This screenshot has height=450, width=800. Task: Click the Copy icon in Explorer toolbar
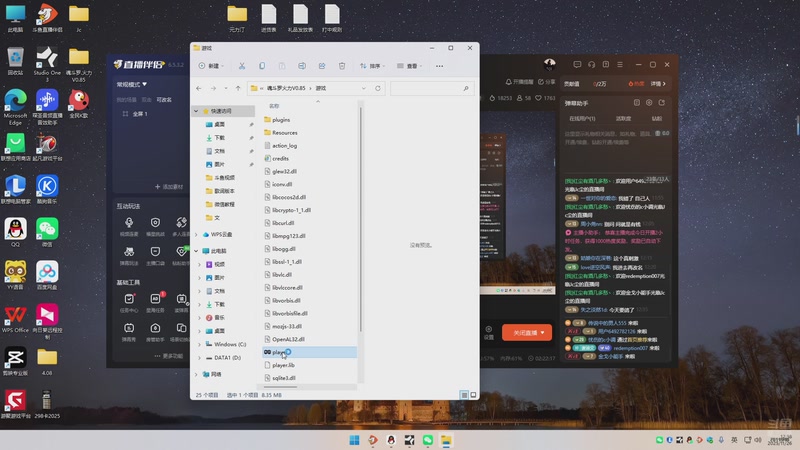[262, 66]
